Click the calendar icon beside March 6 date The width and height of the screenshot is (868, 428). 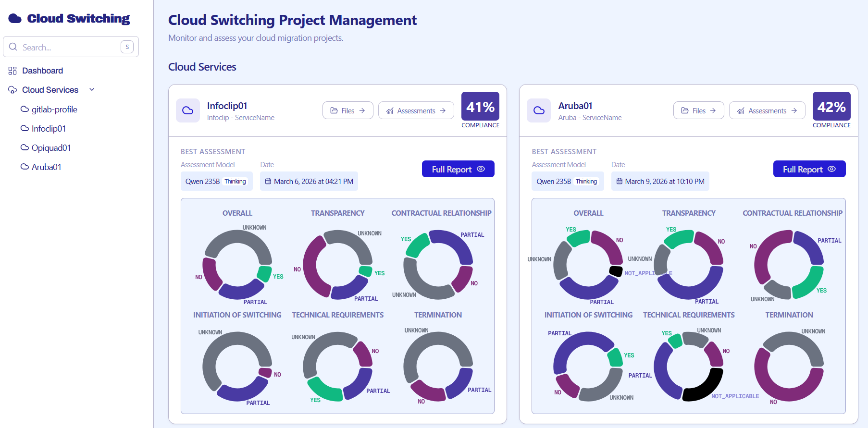(268, 182)
